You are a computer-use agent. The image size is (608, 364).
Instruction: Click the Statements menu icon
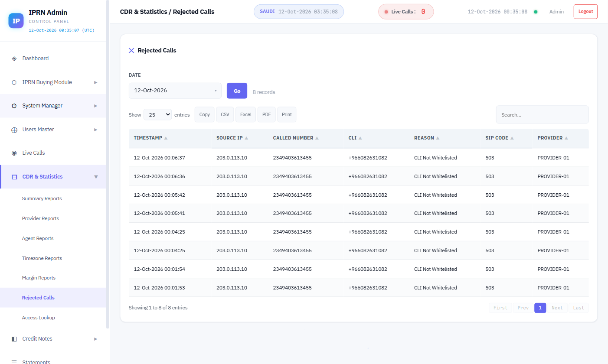(x=14, y=362)
